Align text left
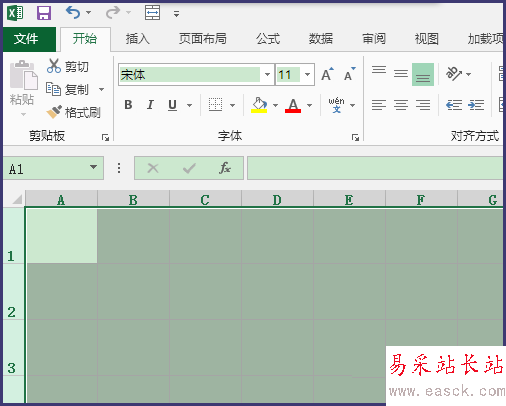This screenshot has height=406, width=506. click(x=379, y=105)
